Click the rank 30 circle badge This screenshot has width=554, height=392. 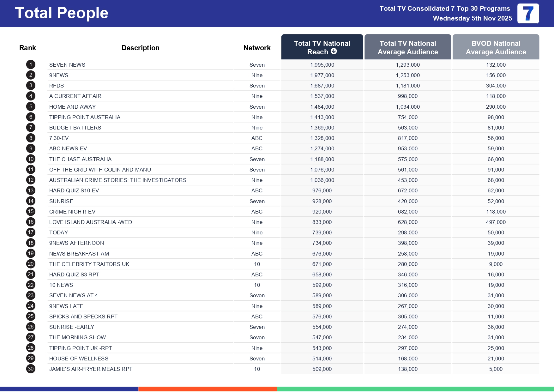tap(31, 369)
